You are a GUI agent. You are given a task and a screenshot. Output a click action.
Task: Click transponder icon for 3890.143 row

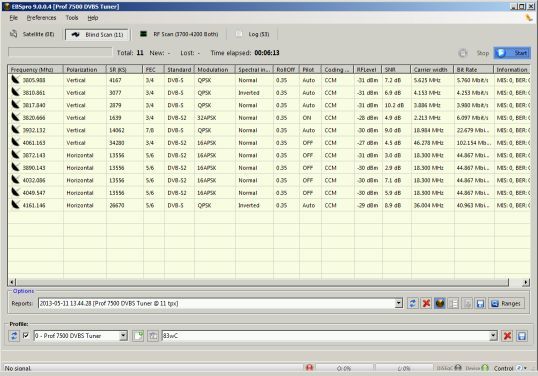[x=15, y=167]
